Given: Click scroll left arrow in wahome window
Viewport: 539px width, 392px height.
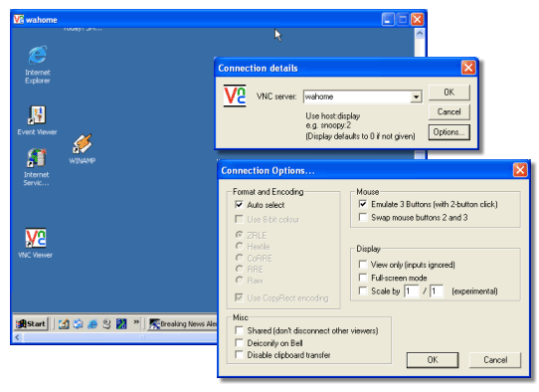Looking at the screenshot, I should 17,337.
